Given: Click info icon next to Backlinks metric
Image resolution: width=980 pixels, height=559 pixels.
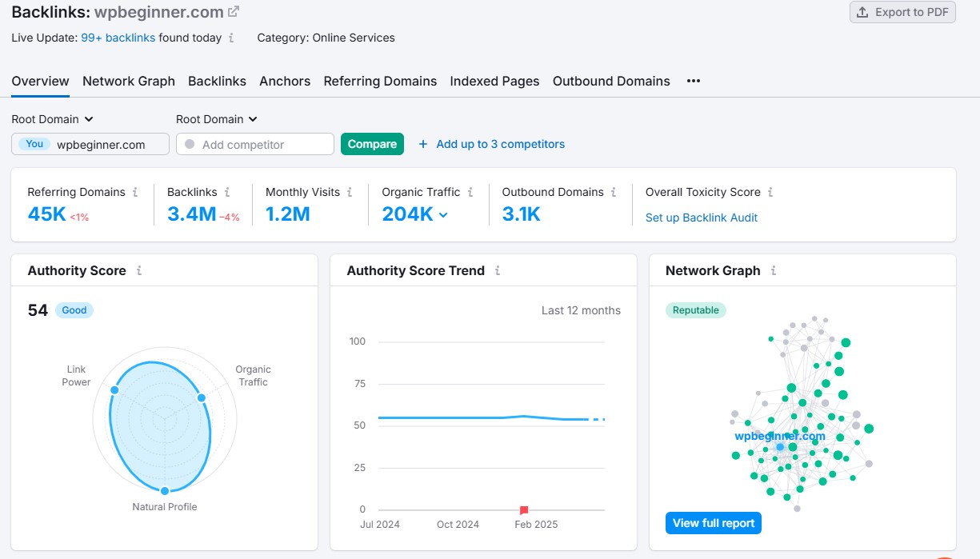Looking at the screenshot, I should click(227, 192).
